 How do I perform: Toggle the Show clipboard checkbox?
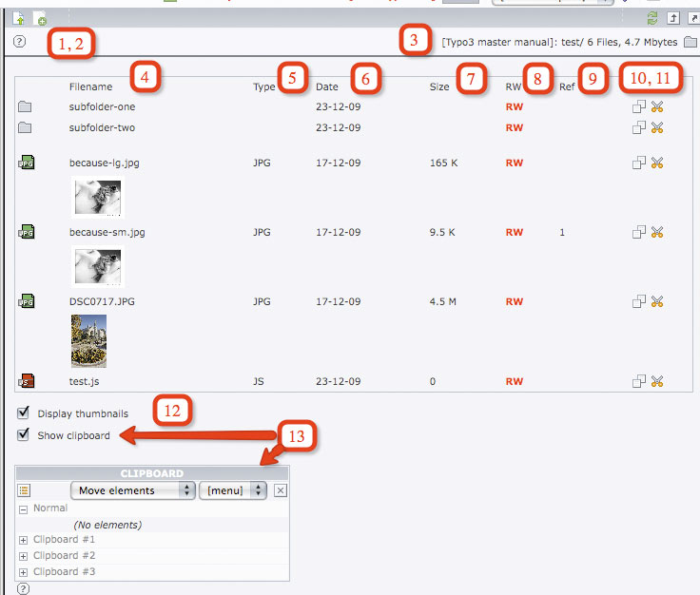(24, 435)
